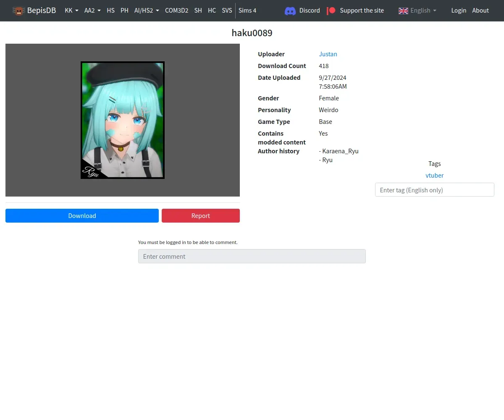Image resolution: width=504 pixels, height=420 pixels.
Task: Click the Base game type value
Action: pos(325,122)
